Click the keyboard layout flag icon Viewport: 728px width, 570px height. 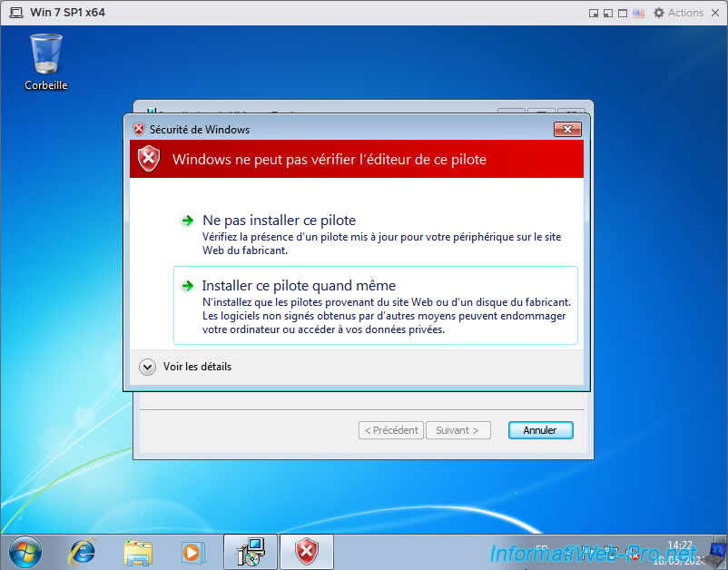(x=638, y=13)
